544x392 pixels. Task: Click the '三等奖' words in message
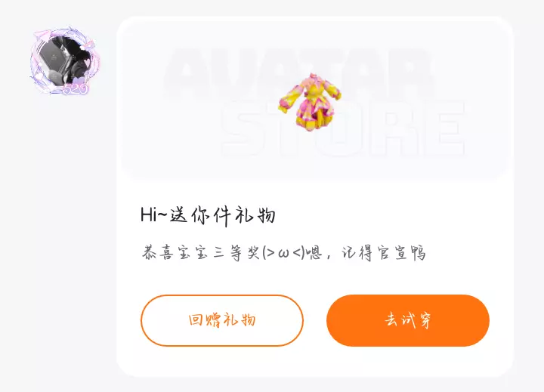(x=237, y=252)
